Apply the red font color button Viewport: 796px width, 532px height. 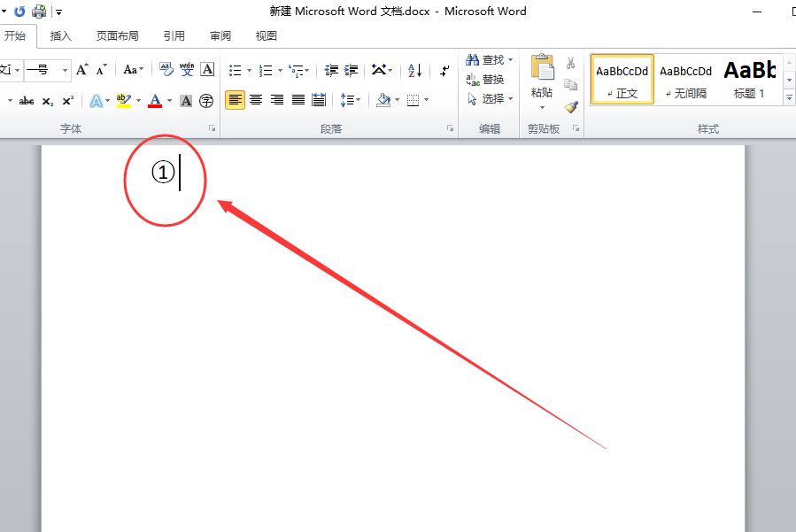(x=155, y=101)
